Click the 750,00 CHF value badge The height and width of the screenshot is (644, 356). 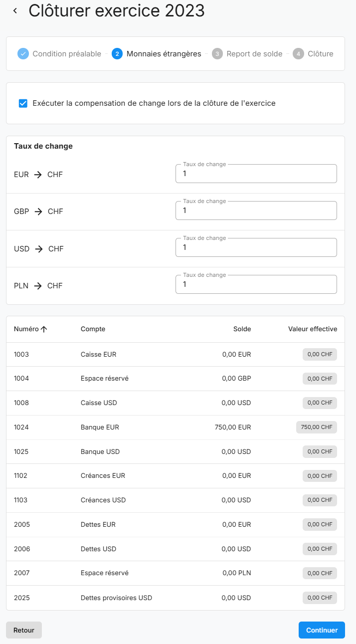coord(316,428)
